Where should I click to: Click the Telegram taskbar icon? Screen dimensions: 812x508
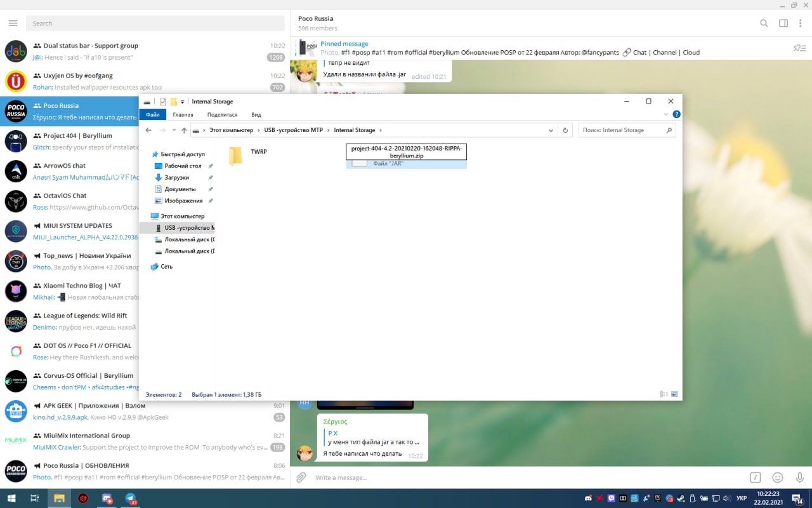[131, 498]
